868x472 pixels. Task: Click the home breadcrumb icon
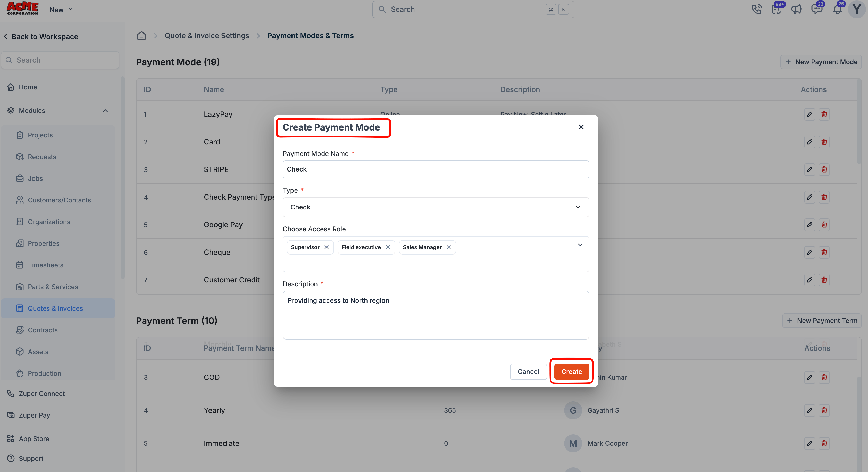click(x=141, y=36)
